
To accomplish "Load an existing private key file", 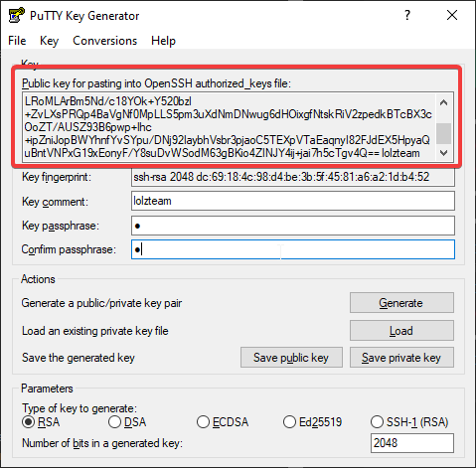I will pyautogui.click(x=401, y=330).
